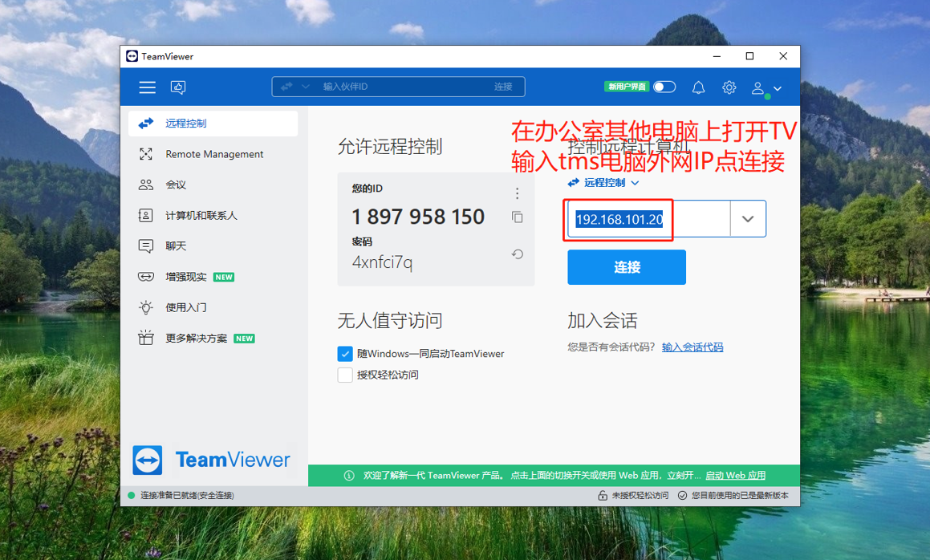Open the Remote Management sidebar item
930x560 pixels.
point(213,154)
